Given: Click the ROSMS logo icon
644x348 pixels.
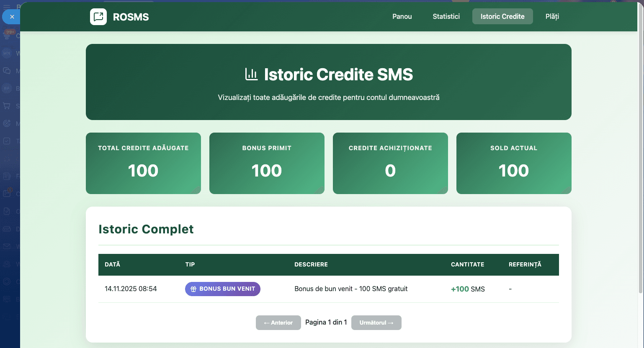Looking at the screenshot, I should pyautogui.click(x=98, y=17).
